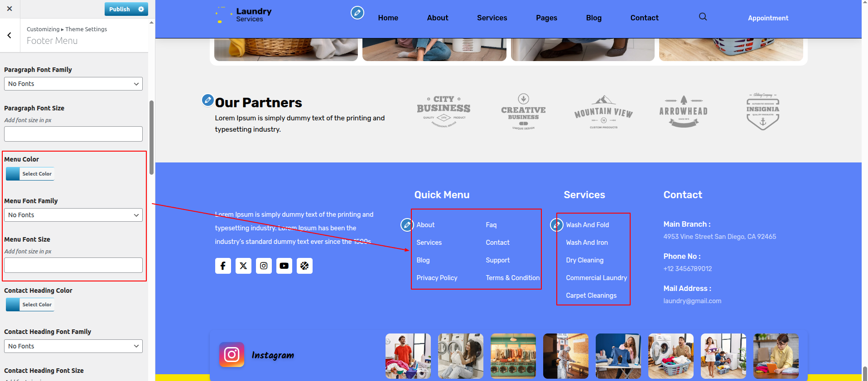Click the customizer panel vertical scrollbar

click(x=151, y=137)
